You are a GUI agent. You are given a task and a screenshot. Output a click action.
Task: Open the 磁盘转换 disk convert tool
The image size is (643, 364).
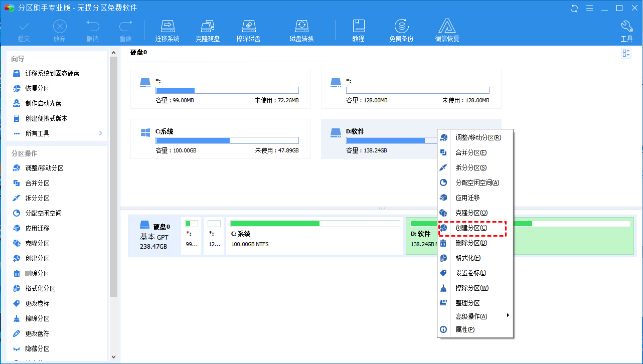(x=301, y=31)
